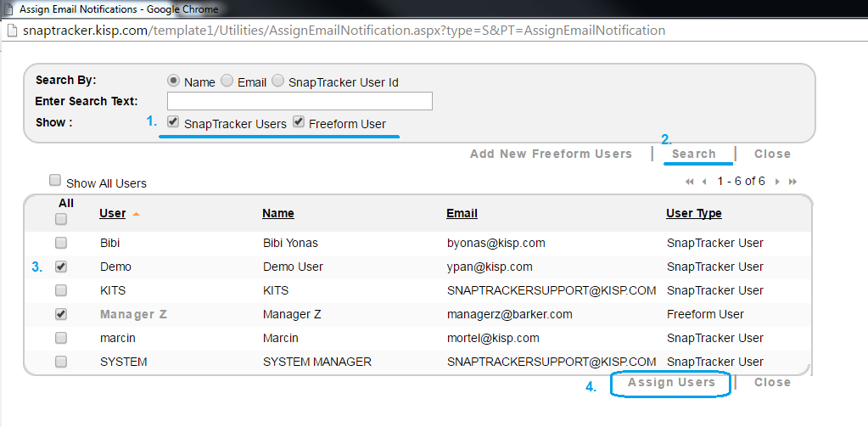
Task: Jump to the last results page
Action: [792, 182]
